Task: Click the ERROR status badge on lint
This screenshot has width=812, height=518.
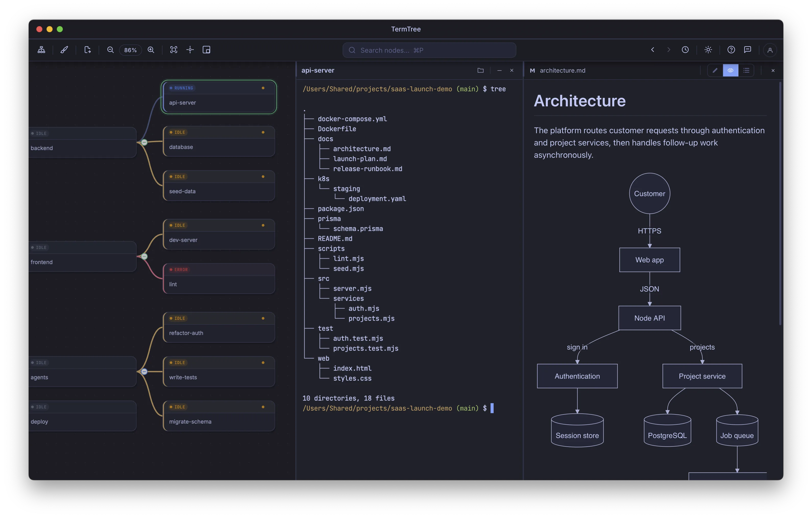Action: (179, 270)
